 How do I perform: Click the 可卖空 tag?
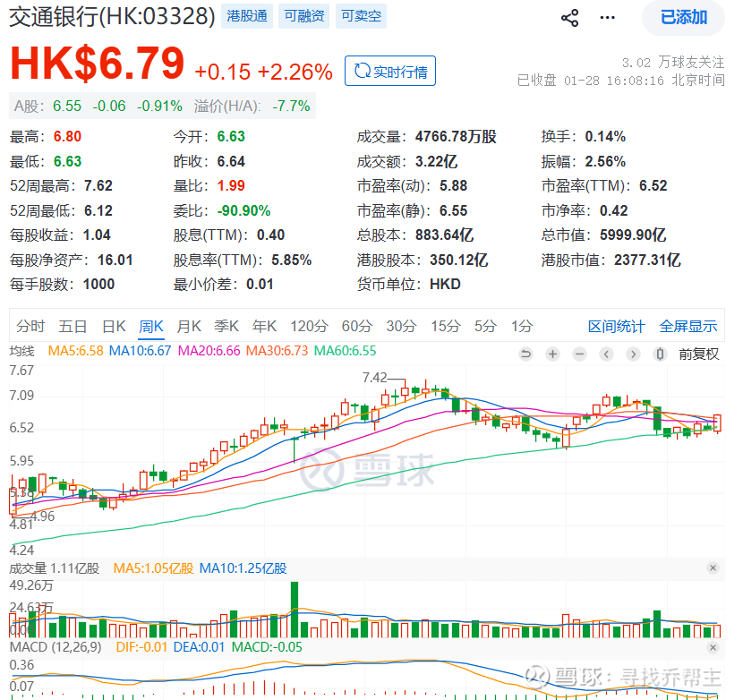coord(361,16)
